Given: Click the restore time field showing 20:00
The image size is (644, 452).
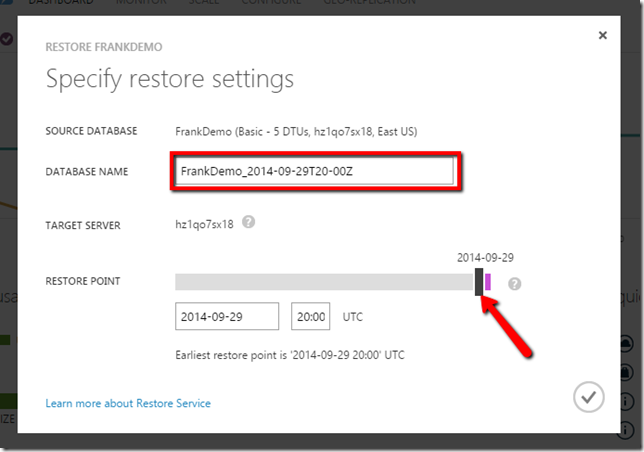Looking at the screenshot, I should pos(311,317).
